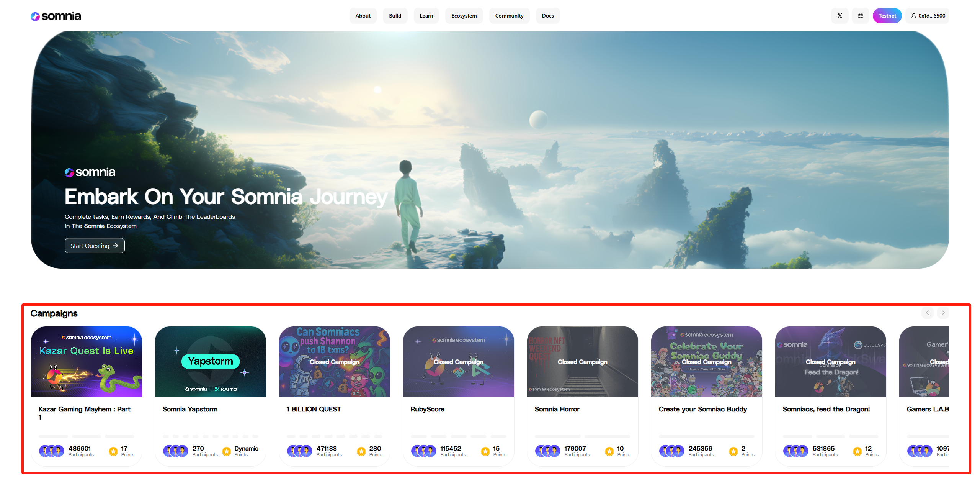
Task: Click Kazar Gaming Mayhem progress bar
Action: coord(87,436)
